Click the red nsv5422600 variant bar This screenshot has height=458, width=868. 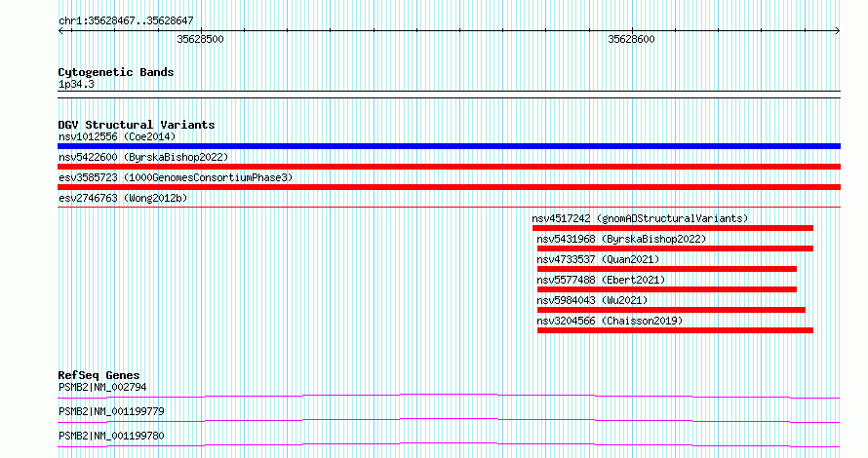[449, 167]
